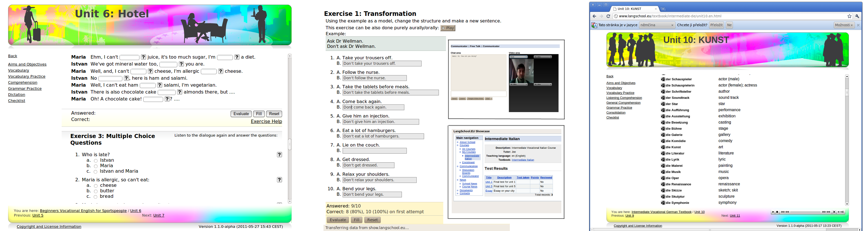
Task: Click the browser reload button
Action: [x=608, y=16]
